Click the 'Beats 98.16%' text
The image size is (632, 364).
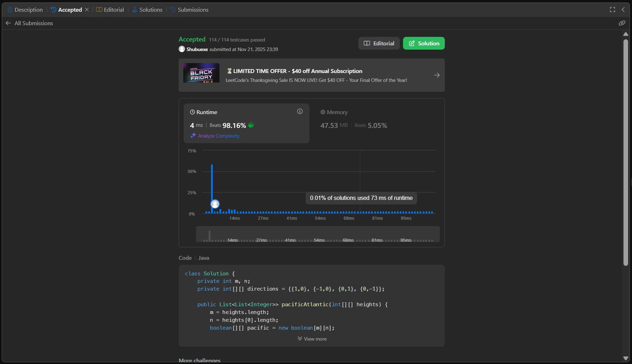(x=228, y=125)
